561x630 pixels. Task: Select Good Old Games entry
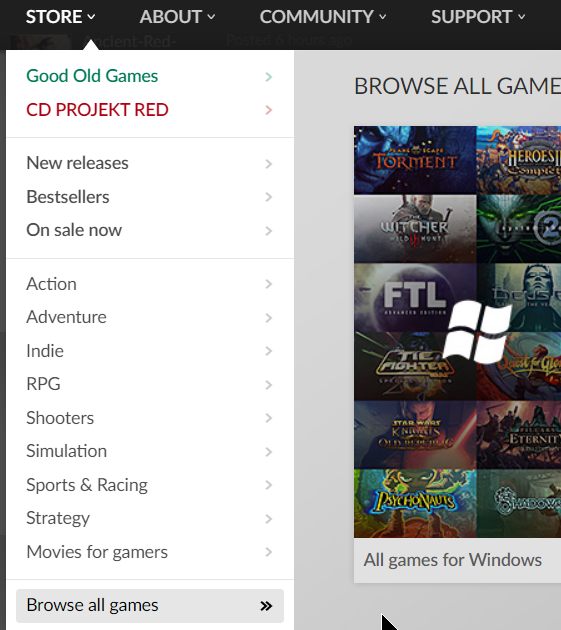point(150,76)
